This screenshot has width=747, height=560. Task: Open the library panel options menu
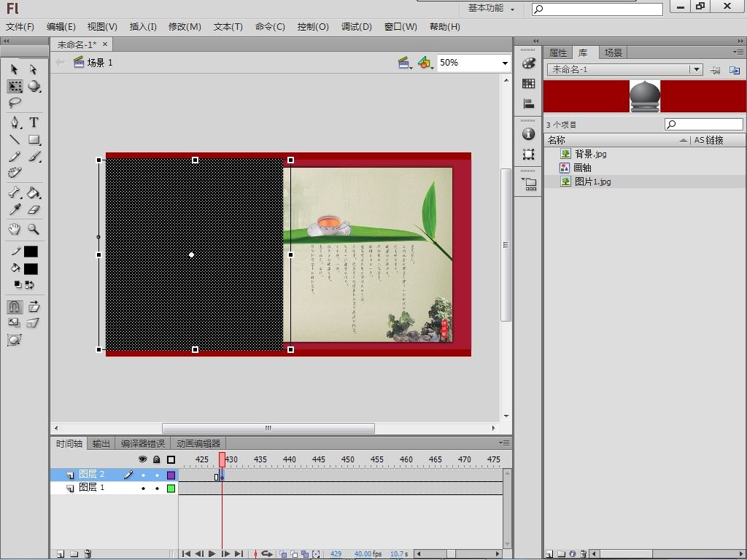pyautogui.click(x=739, y=52)
